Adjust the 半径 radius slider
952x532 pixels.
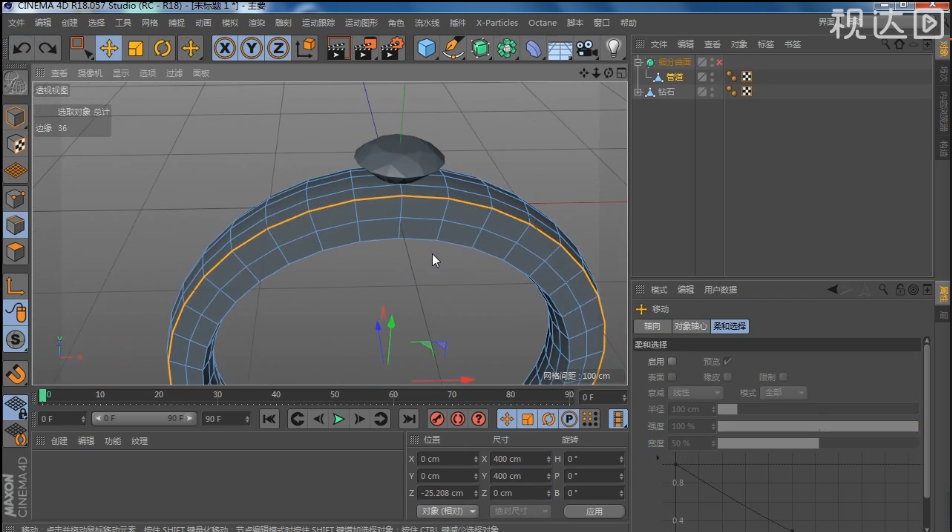[x=818, y=409]
